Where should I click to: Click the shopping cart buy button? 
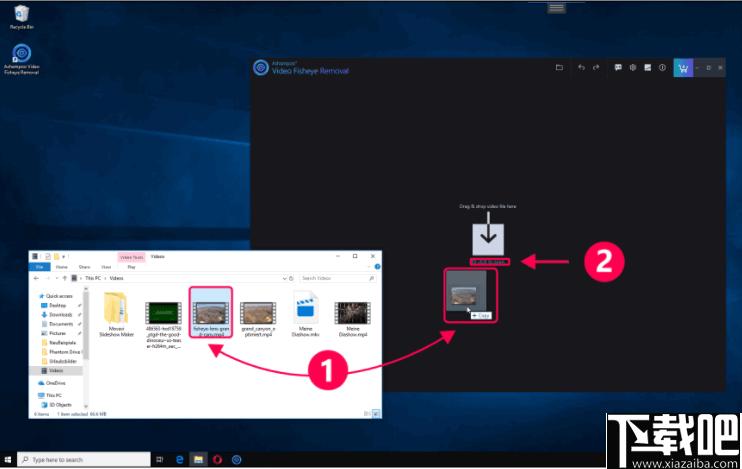tap(683, 68)
